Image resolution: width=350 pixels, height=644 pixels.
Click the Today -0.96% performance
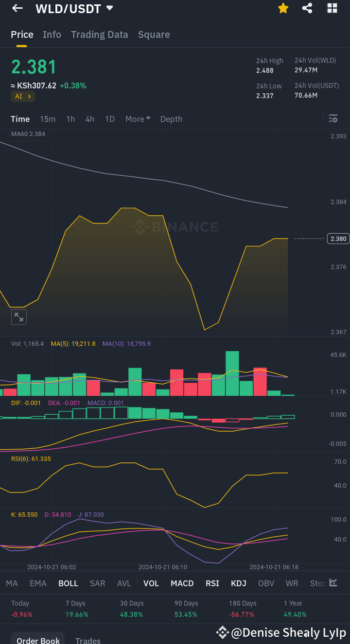click(x=21, y=609)
